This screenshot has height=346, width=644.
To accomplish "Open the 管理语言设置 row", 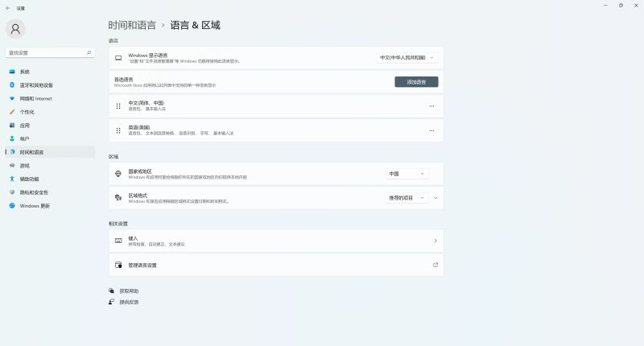I will [x=276, y=266].
